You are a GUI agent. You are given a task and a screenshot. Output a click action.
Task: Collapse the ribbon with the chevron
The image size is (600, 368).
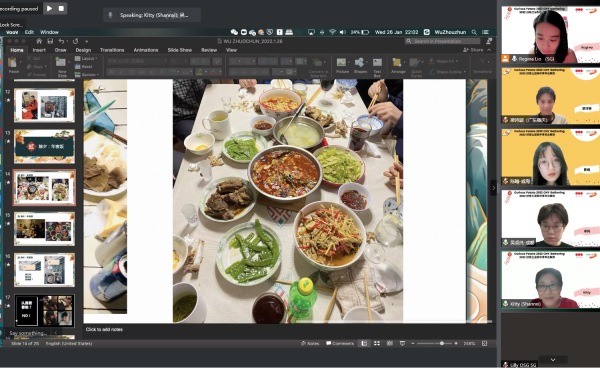[489, 50]
